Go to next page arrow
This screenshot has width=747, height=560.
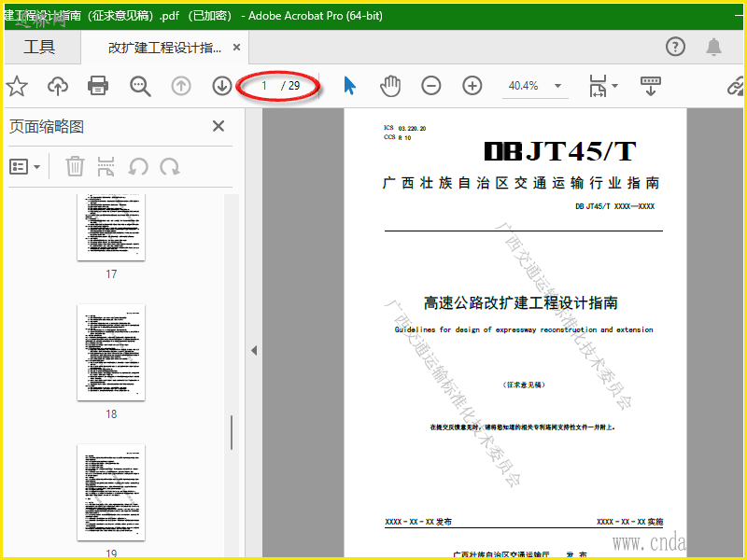[222, 86]
